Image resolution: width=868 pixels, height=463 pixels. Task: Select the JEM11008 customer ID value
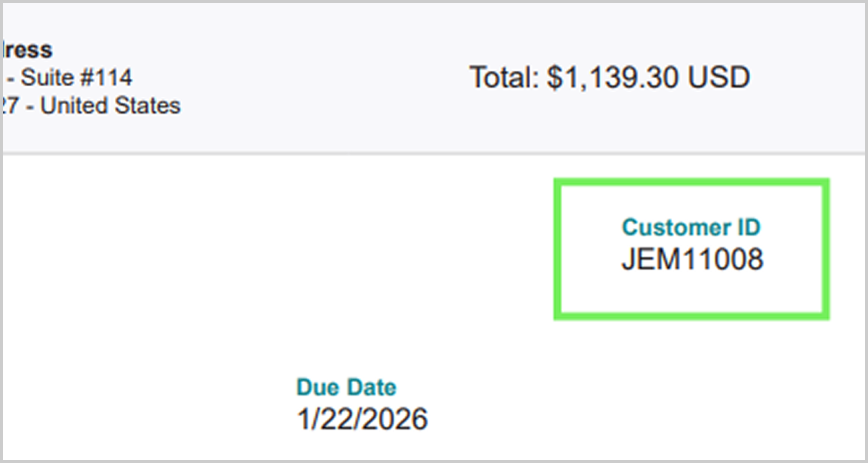click(x=692, y=259)
